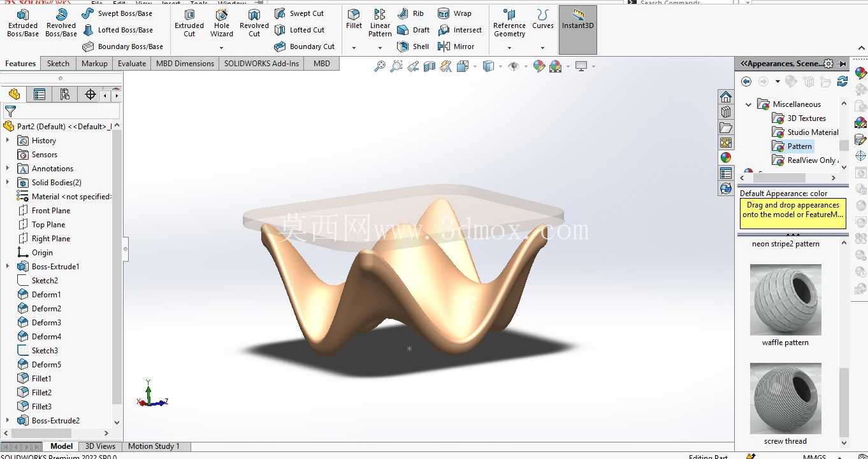This screenshot has height=459, width=868.
Task: Open the FeatureManager design tree tab
Action: 14,95
